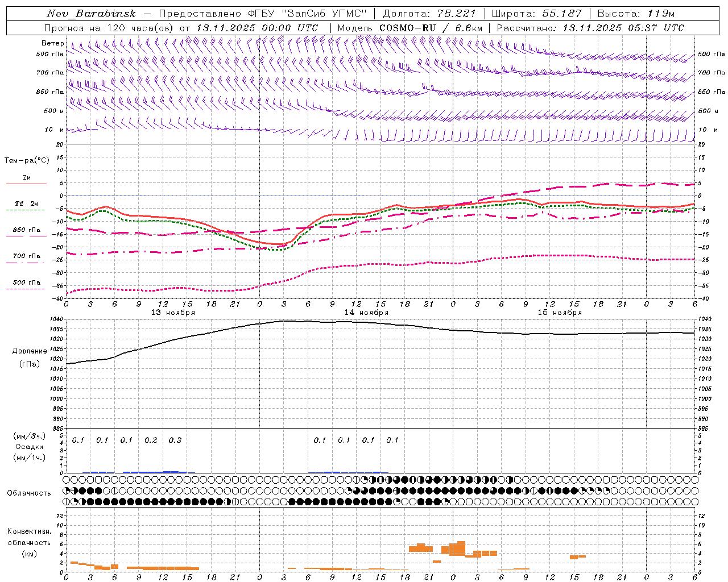Screen dimensions: 728x582
Task: Click the Облачность cloud cover label
Action: coord(29,493)
